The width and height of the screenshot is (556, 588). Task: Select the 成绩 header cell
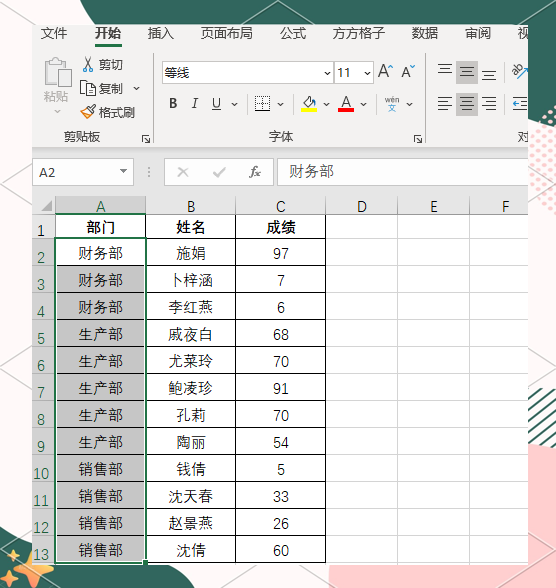coord(281,226)
